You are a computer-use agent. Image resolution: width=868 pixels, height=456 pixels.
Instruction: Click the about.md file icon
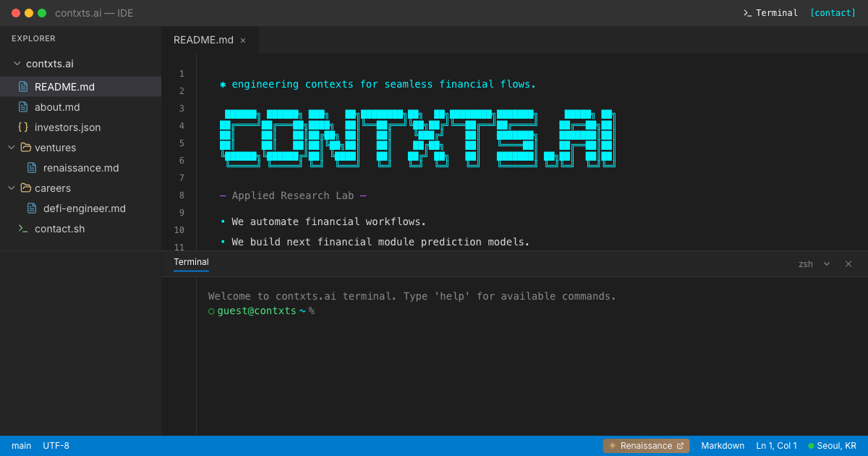(x=22, y=106)
